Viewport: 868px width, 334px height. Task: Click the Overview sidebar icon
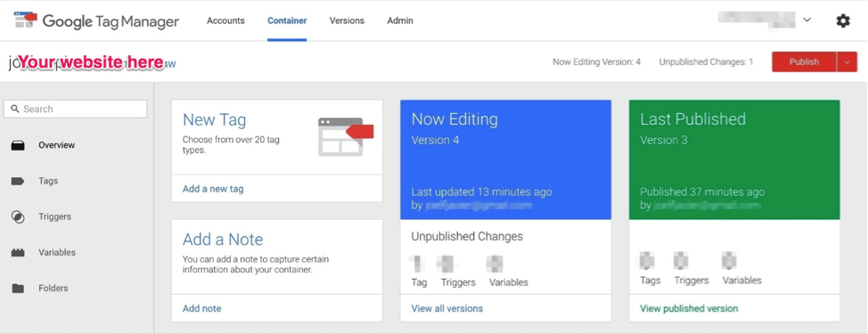pos(18,145)
